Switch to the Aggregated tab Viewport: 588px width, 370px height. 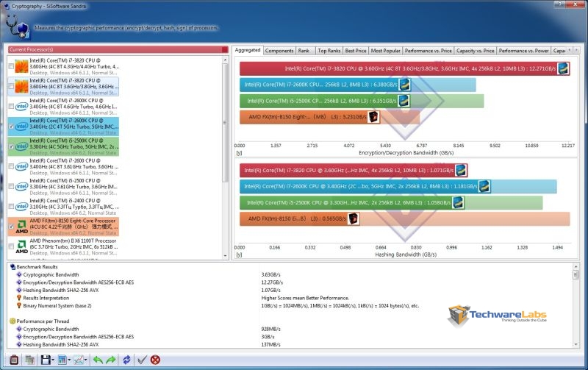click(x=248, y=50)
